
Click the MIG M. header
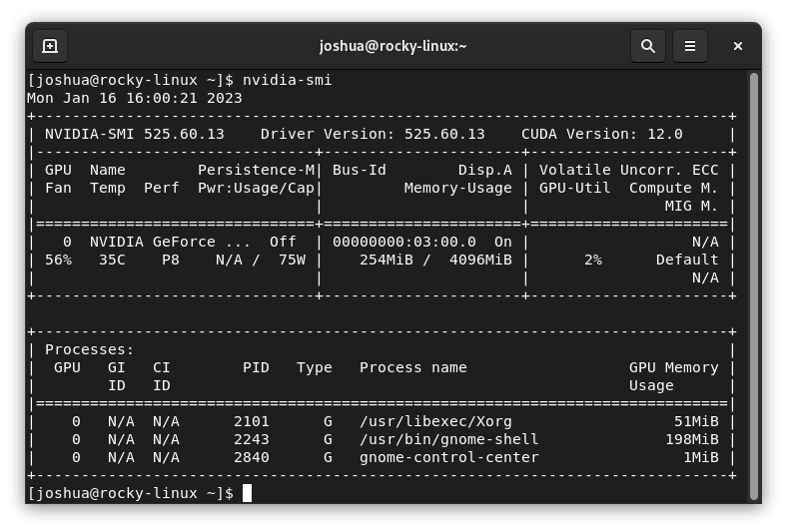691,206
